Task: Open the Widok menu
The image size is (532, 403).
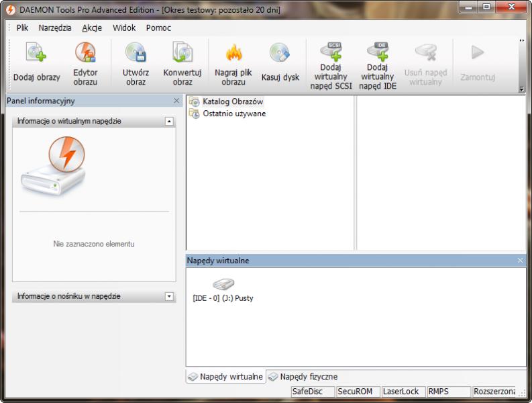Action: point(124,28)
